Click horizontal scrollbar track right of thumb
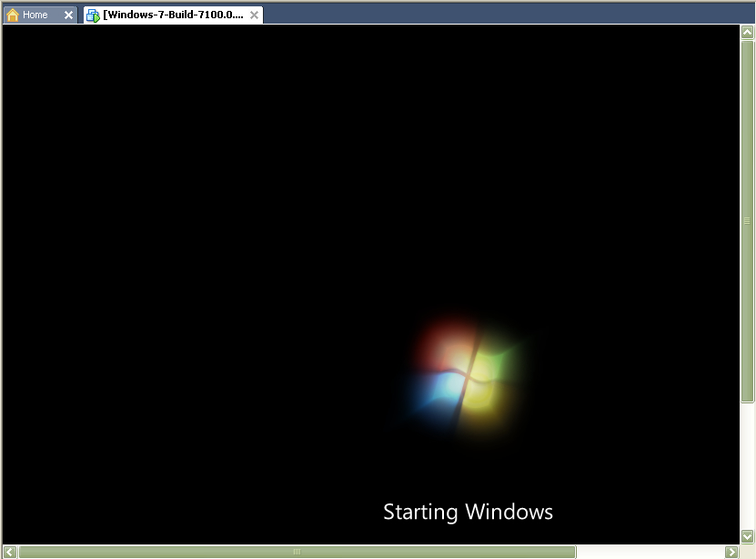The width and height of the screenshot is (756, 559). (649, 552)
